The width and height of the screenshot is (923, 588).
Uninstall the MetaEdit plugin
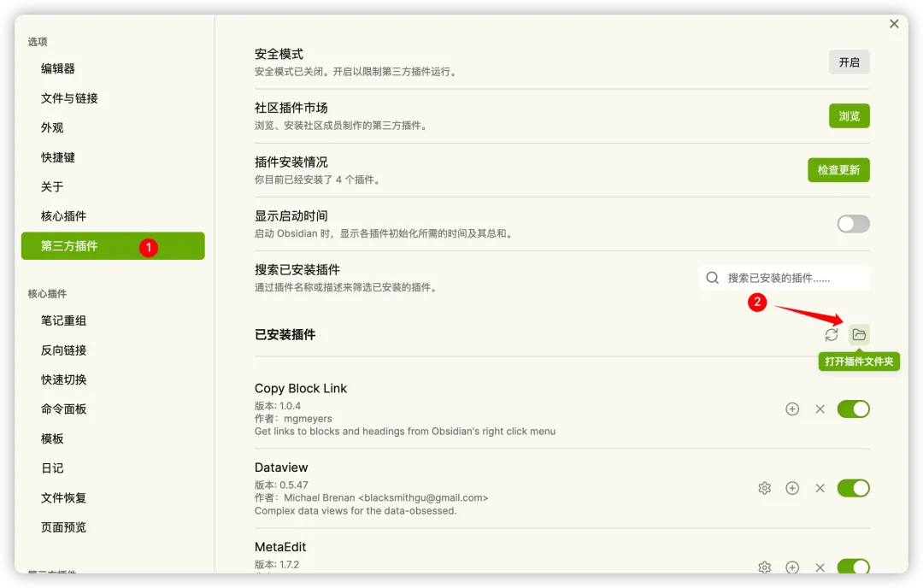(820, 567)
